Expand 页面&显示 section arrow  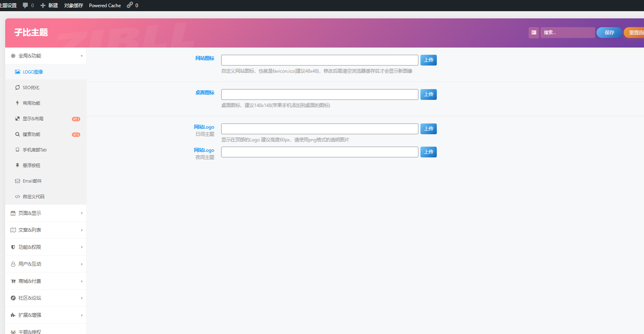[x=81, y=213]
